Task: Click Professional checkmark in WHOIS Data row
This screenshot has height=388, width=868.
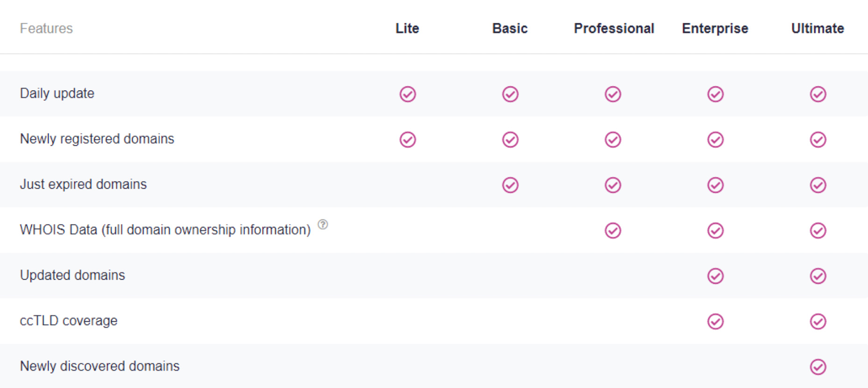Action: tap(613, 231)
